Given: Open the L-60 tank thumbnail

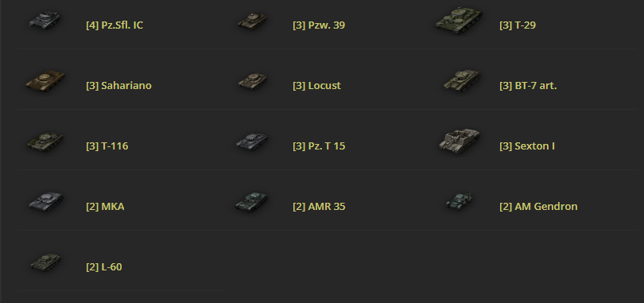Looking at the screenshot, I should (45, 262).
